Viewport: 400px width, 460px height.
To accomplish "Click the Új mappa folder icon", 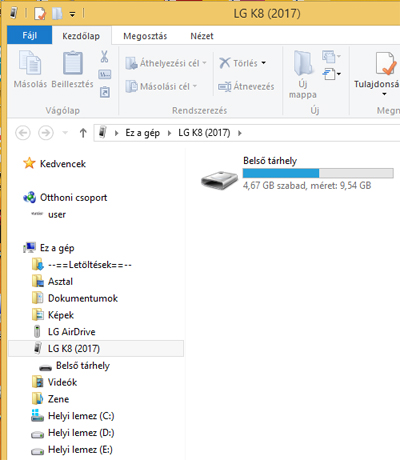I will (303, 63).
